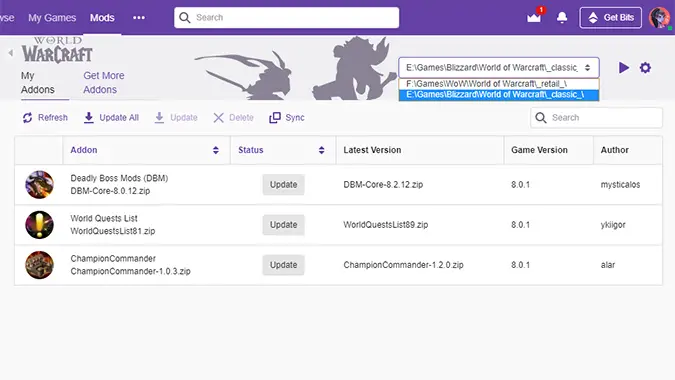This screenshot has width=675, height=380.
Task: Click the 8.0.1 game version in DBM row
Action: coord(520,185)
